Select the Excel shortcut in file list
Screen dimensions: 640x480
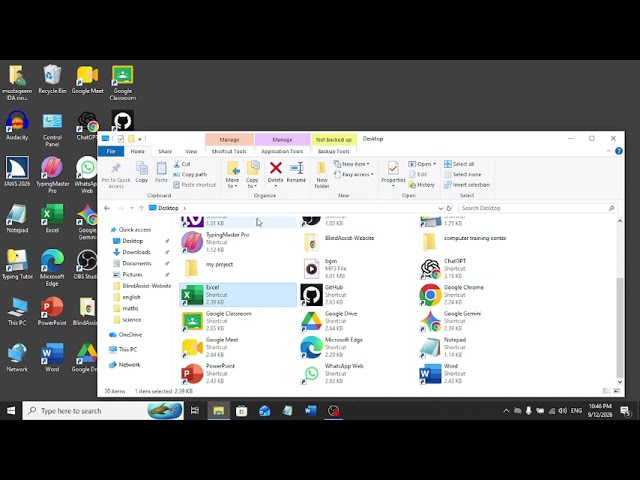click(x=238, y=295)
